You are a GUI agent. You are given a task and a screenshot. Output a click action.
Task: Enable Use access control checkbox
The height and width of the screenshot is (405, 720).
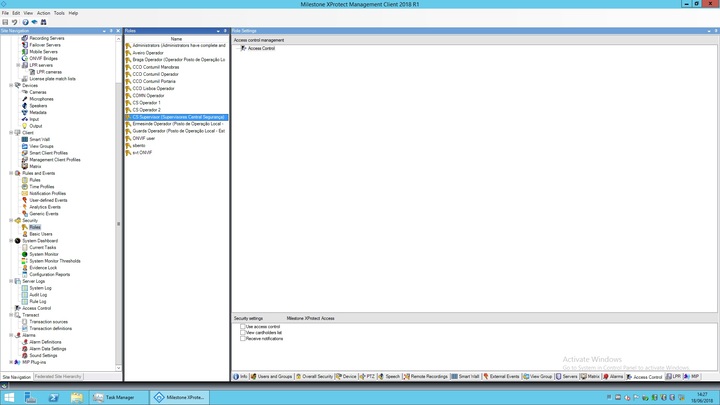pos(242,327)
